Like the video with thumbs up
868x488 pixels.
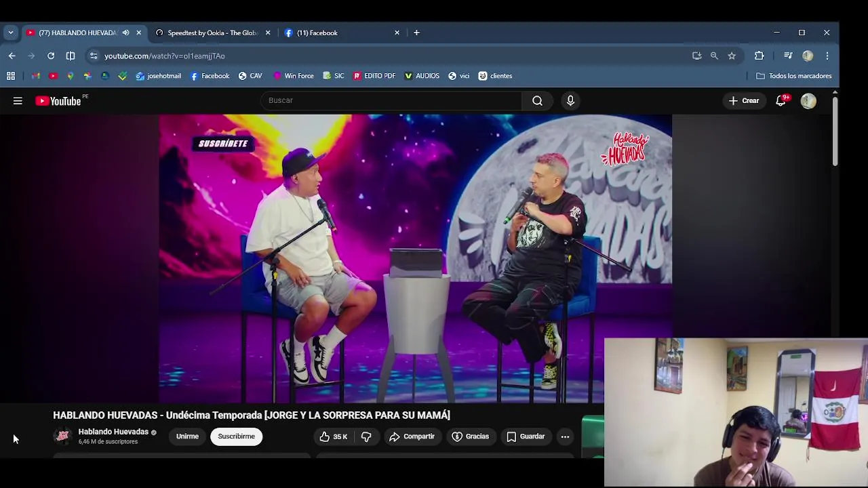(333, 436)
